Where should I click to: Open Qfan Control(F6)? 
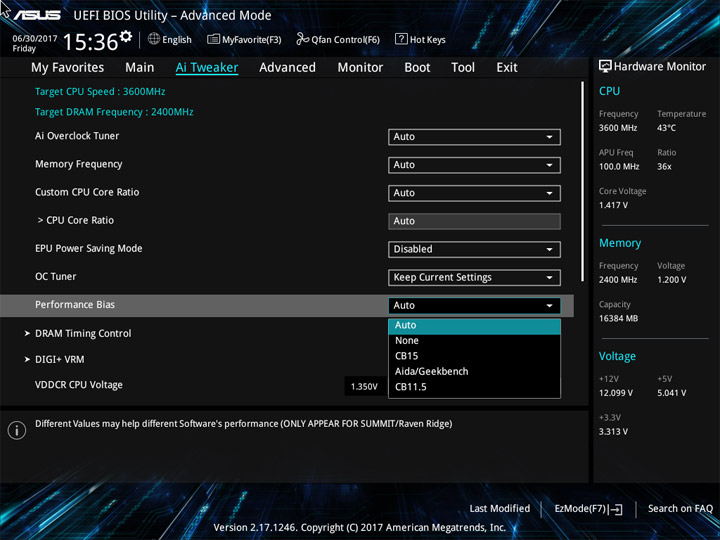click(338, 39)
